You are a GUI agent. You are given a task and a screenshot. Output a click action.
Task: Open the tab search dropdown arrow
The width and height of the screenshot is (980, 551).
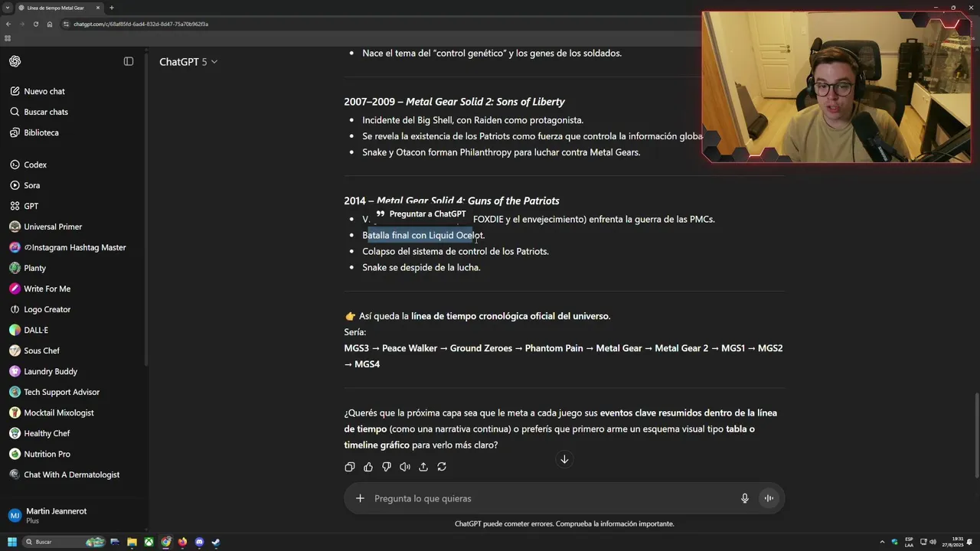click(x=7, y=8)
